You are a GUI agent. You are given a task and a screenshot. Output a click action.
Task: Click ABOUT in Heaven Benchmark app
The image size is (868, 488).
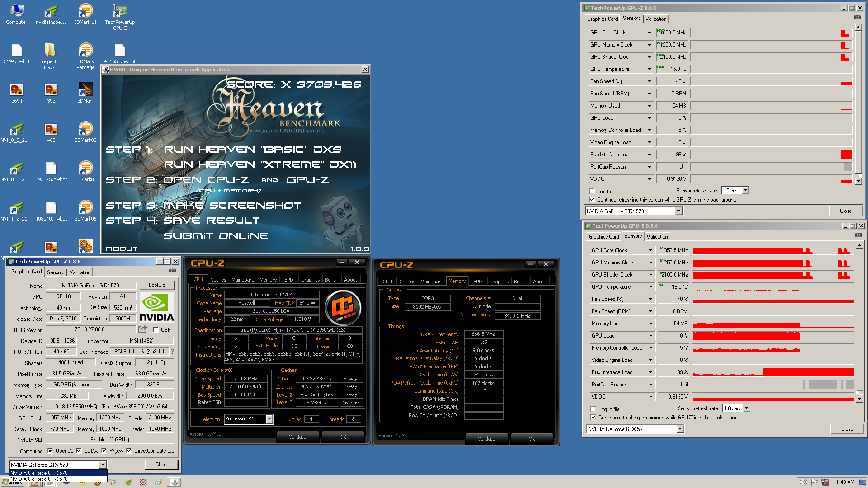point(122,249)
